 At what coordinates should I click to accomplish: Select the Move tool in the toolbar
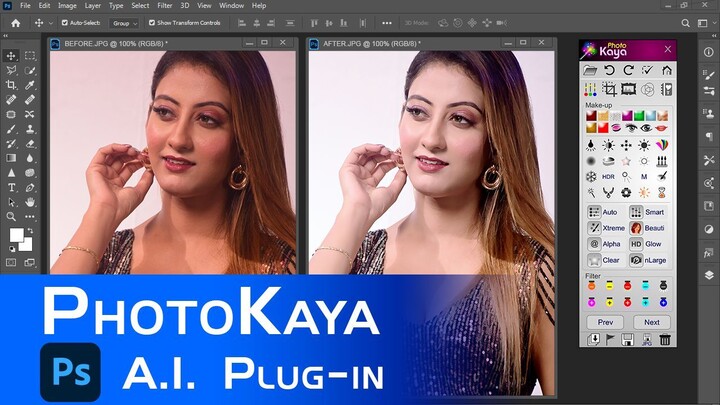(x=11, y=56)
